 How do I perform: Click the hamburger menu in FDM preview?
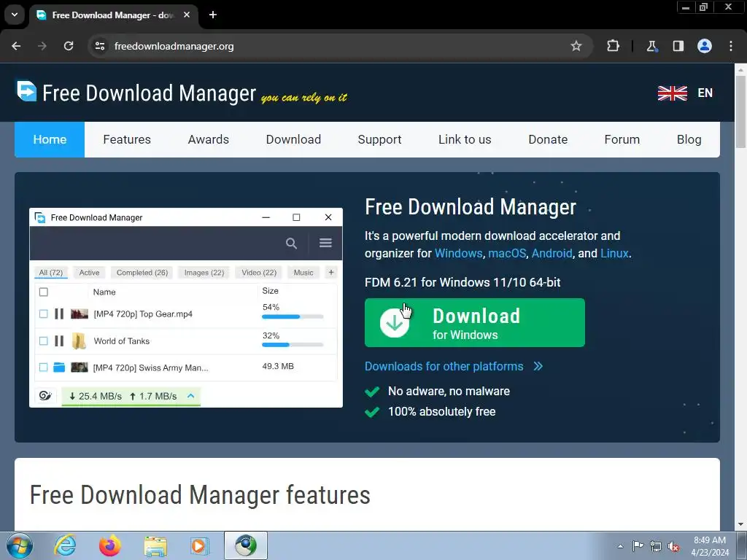(325, 243)
